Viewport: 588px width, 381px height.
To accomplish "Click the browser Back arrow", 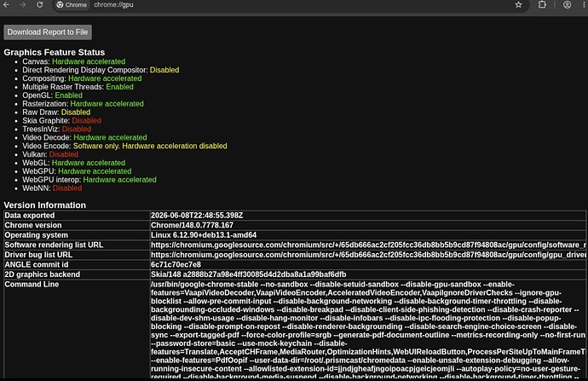I will (x=6, y=5).
